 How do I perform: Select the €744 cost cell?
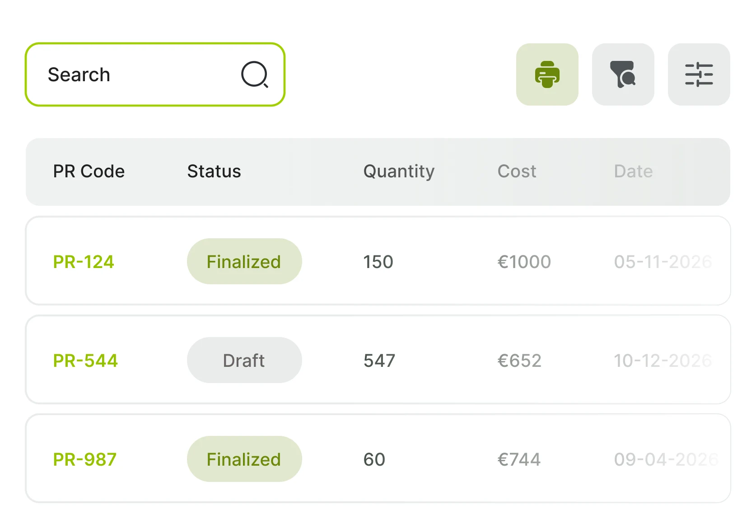pos(519,459)
